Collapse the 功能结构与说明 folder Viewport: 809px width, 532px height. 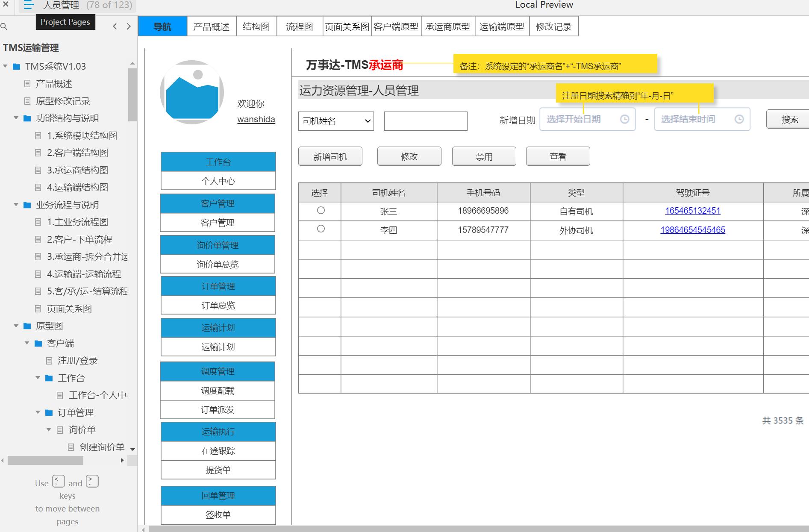click(16, 118)
